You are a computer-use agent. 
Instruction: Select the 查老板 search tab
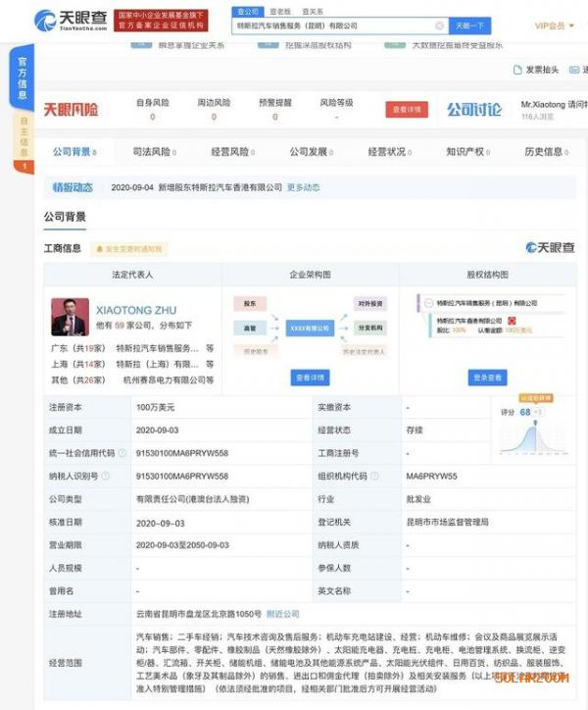click(279, 12)
